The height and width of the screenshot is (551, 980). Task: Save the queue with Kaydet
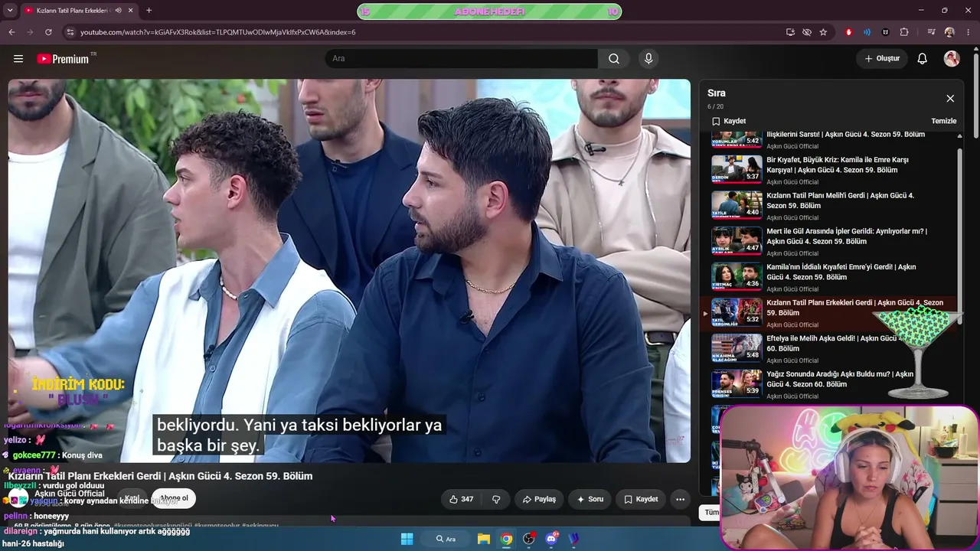tap(729, 121)
